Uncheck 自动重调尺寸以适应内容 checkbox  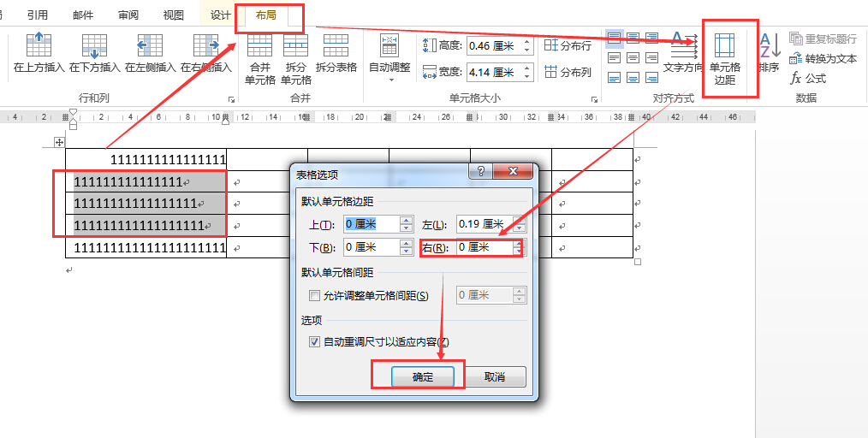coord(314,342)
